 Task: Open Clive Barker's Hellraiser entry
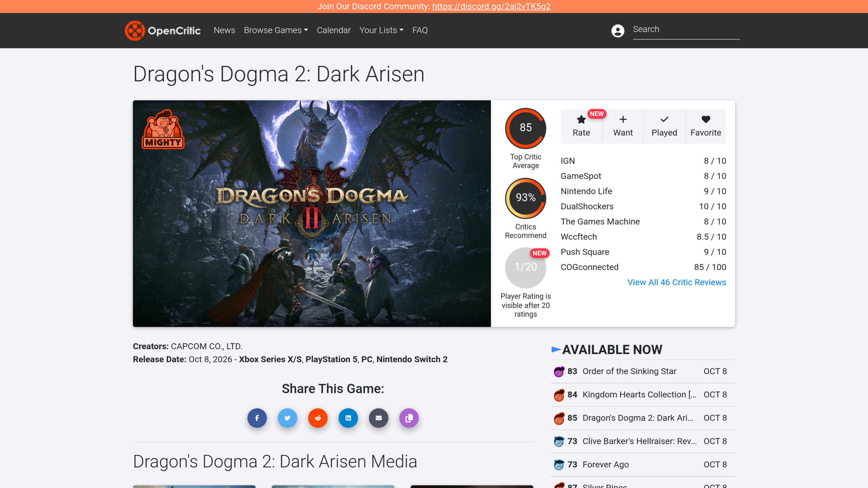pyautogui.click(x=643, y=441)
